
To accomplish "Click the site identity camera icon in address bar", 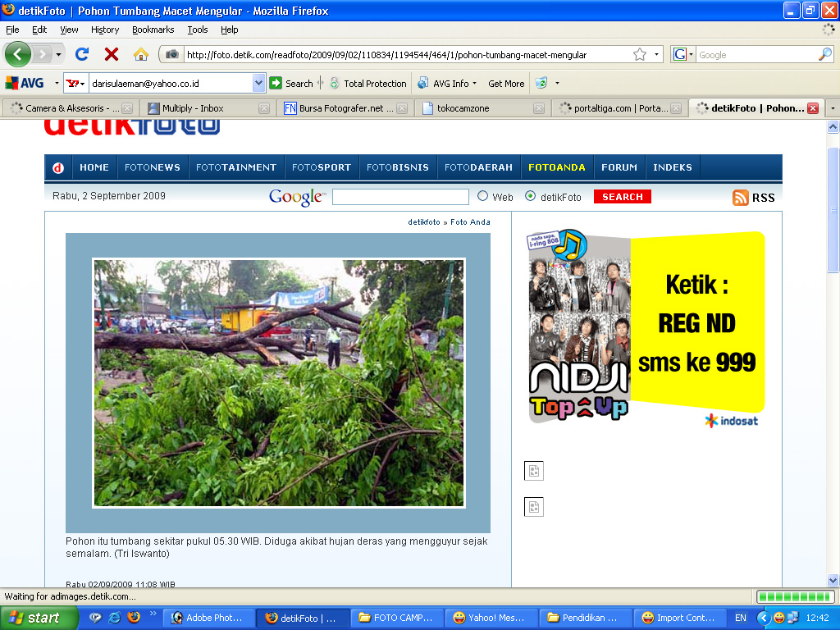I will pos(172,55).
